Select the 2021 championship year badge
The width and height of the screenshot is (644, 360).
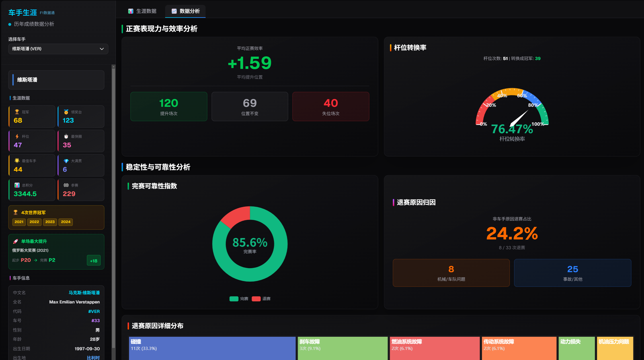pos(19,222)
